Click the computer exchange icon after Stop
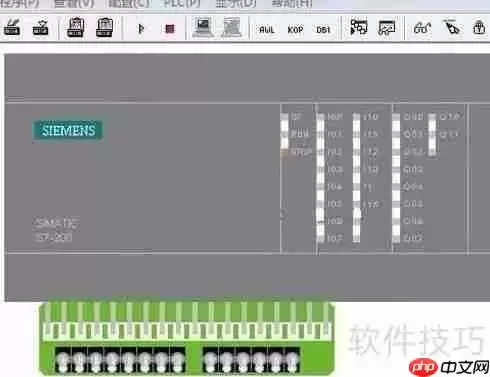The width and height of the screenshot is (490, 377). [203, 27]
